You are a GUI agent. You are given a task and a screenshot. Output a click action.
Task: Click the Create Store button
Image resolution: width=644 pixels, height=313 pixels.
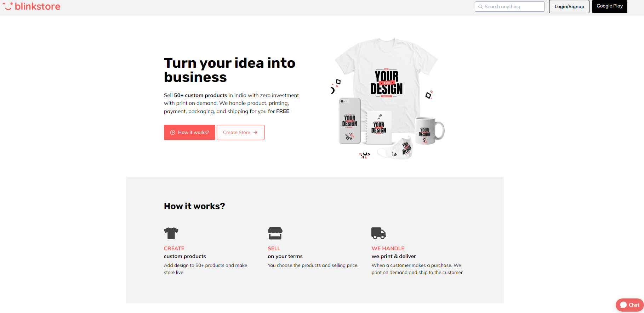240,133
